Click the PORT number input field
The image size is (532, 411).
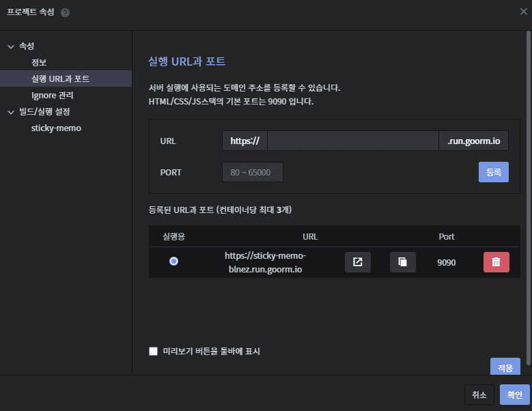click(x=252, y=173)
